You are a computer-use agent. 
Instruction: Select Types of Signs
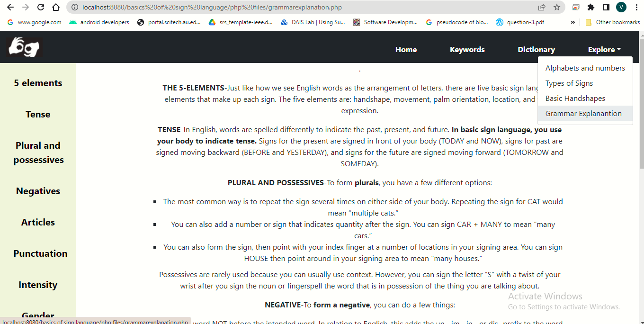point(585,83)
